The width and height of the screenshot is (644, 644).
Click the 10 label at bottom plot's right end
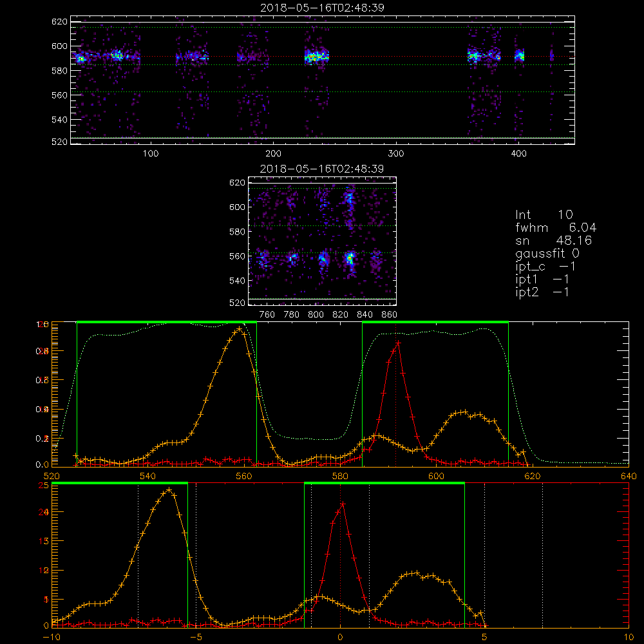click(629, 637)
